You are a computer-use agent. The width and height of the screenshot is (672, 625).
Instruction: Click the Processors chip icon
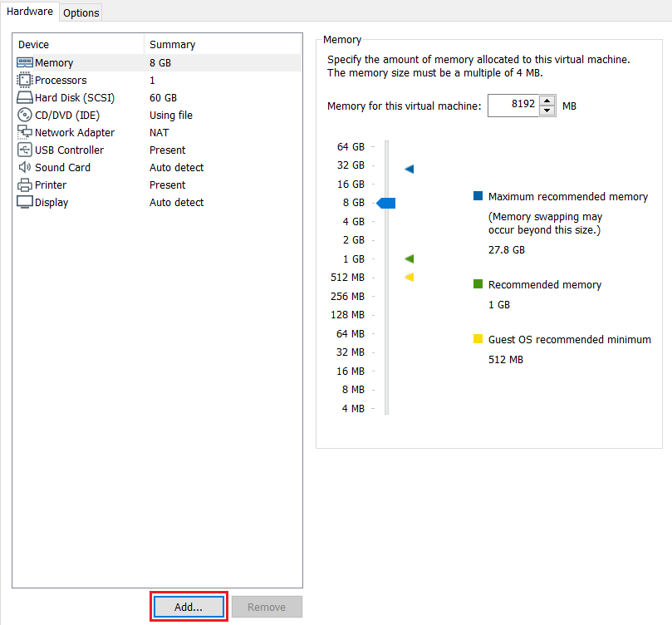24,80
